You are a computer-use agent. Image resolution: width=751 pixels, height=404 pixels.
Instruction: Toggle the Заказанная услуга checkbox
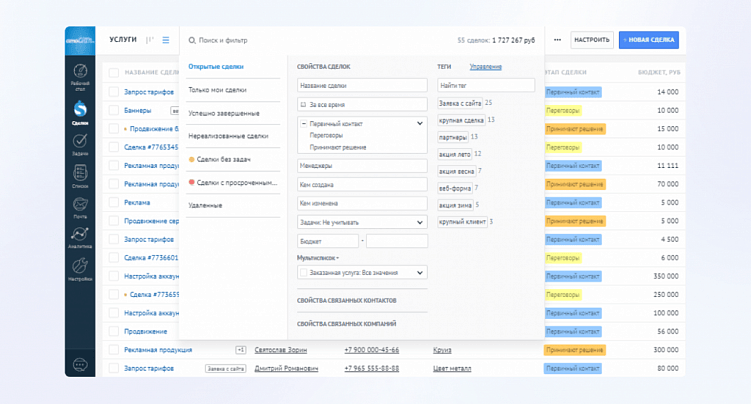303,272
